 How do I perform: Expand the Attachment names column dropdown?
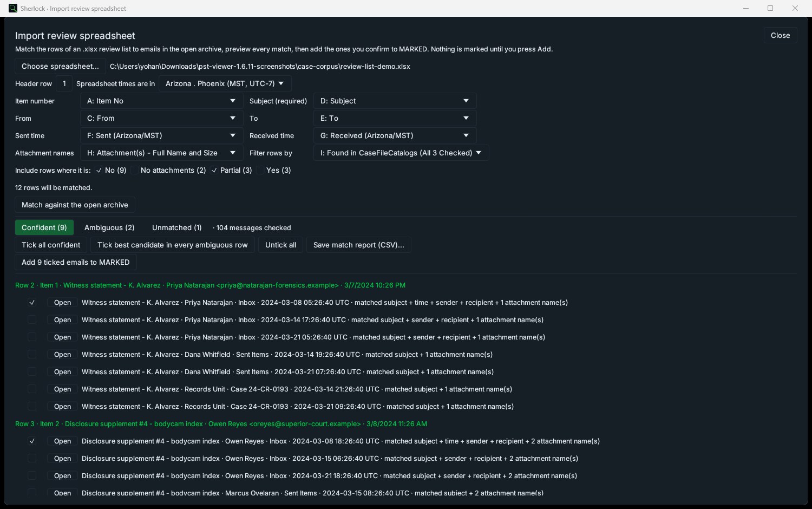point(161,153)
